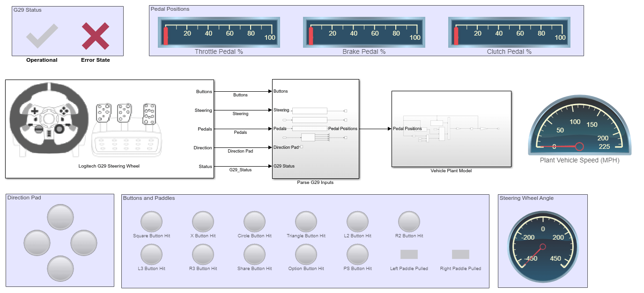Image resolution: width=644 pixels, height=293 pixels.
Task: Click the Plant Vehicle Speed gauge
Action: pos(579,126)
